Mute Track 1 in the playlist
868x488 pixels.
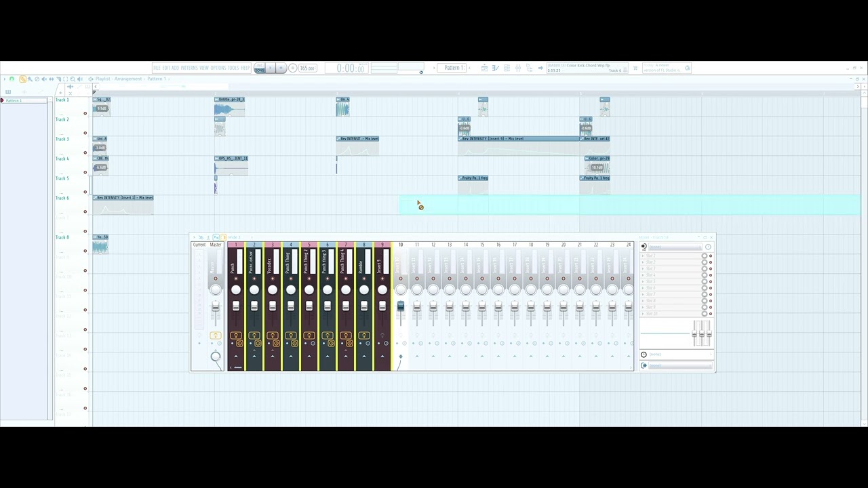(x=85, y=113)
